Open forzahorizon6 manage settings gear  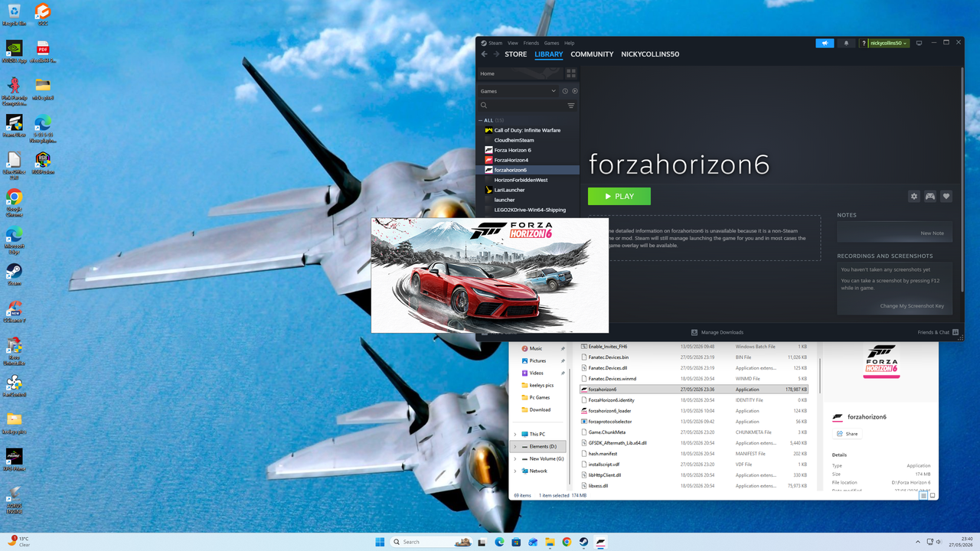tap(914, 197)
